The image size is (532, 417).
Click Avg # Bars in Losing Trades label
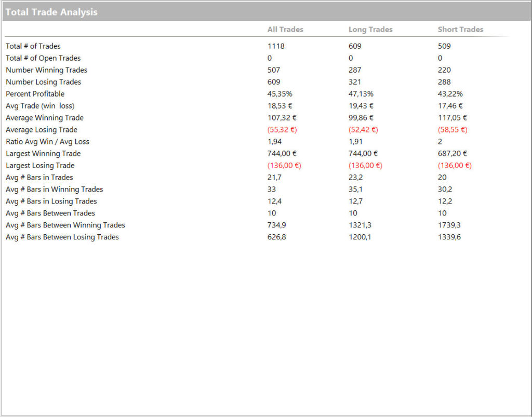[x=51, y=201]
